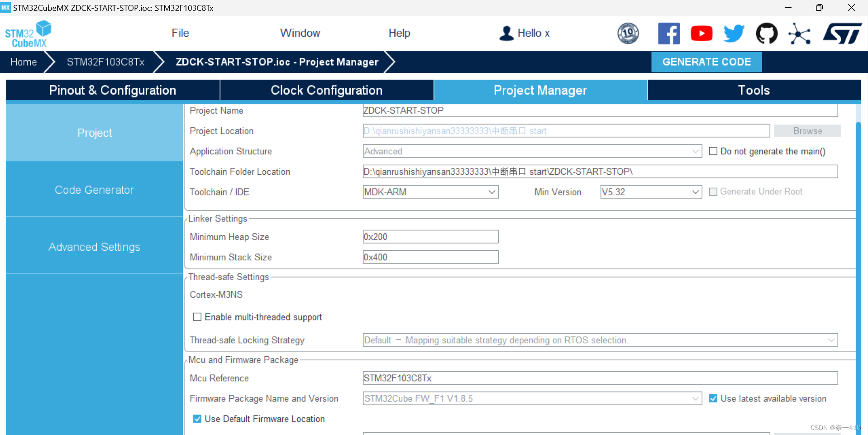Click the Thread-safe Settings group title
Screen dimensions: 868x435
(x=229, y=277)
